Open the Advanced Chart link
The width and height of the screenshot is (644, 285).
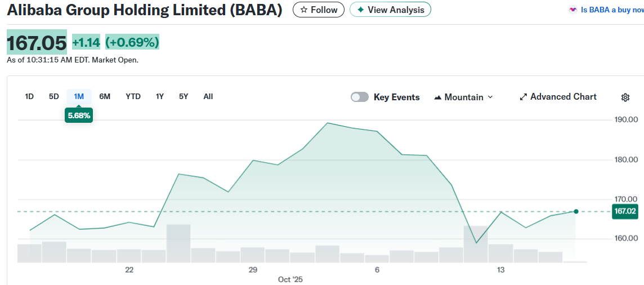563,97
